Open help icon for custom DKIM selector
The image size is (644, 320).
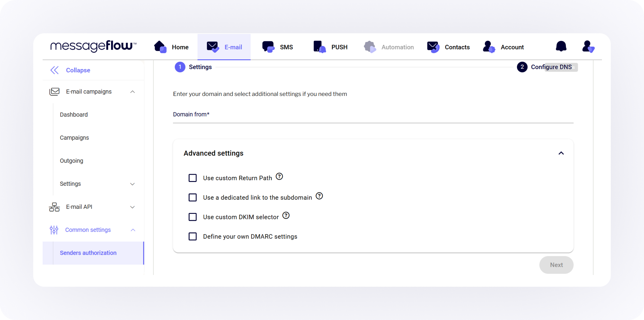point(286,215)
